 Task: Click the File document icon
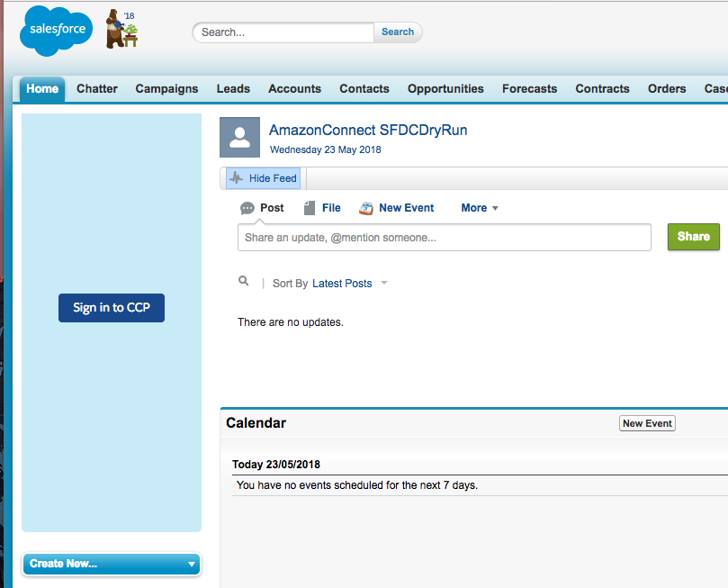(310, 208)
